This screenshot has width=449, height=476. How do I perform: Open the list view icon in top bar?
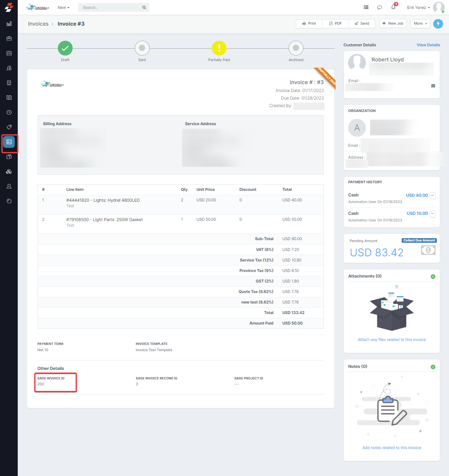[366, 7]
